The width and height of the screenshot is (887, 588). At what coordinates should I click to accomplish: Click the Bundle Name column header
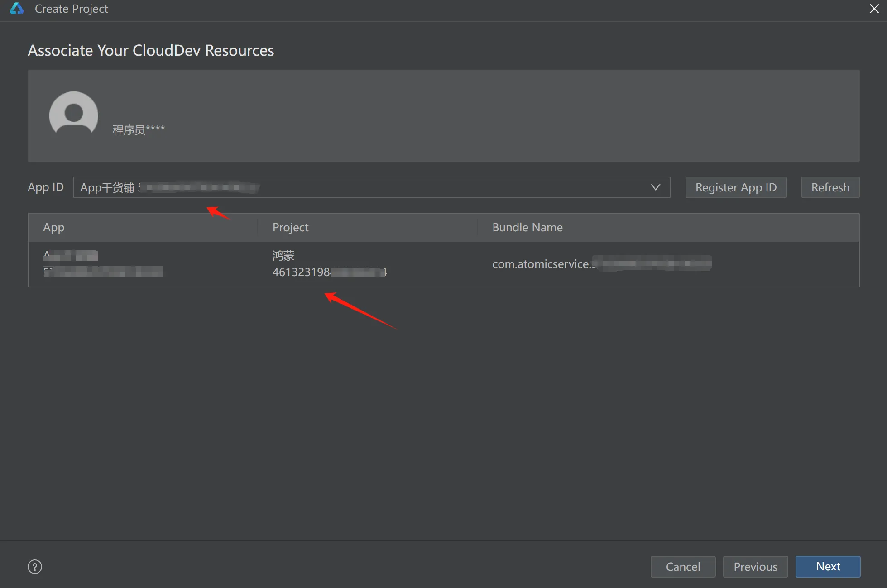click(527, 227)
